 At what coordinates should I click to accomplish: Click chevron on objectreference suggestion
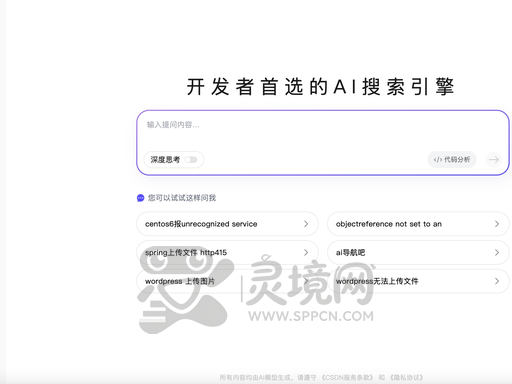coord(497,224)
